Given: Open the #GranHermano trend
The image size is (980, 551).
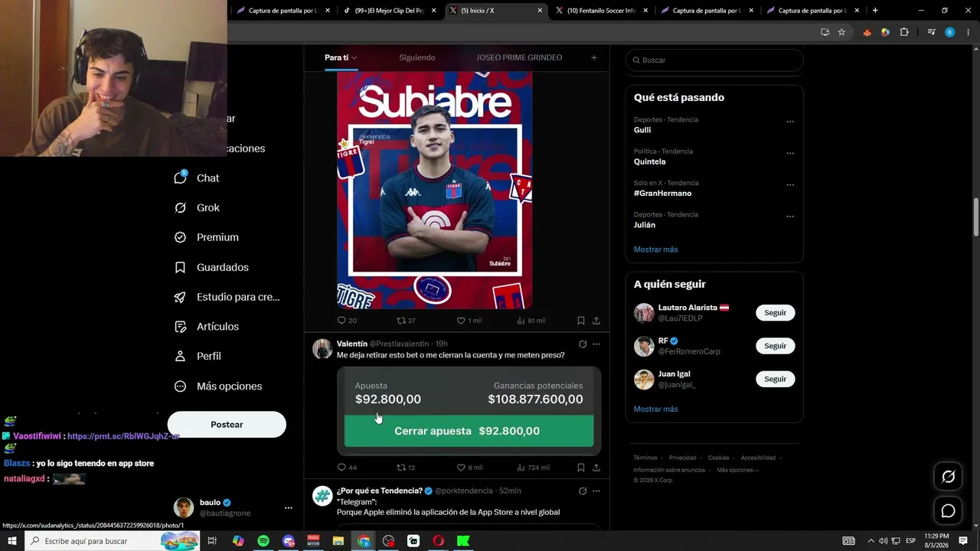Looking at the screenshot, I should pyautogui.click(x=662, y=194).
